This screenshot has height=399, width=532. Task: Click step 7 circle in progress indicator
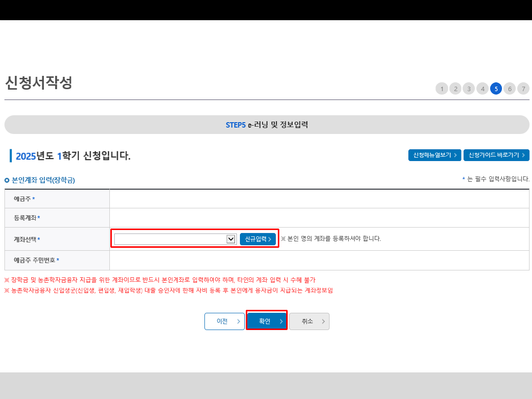(x=523, y=89)
